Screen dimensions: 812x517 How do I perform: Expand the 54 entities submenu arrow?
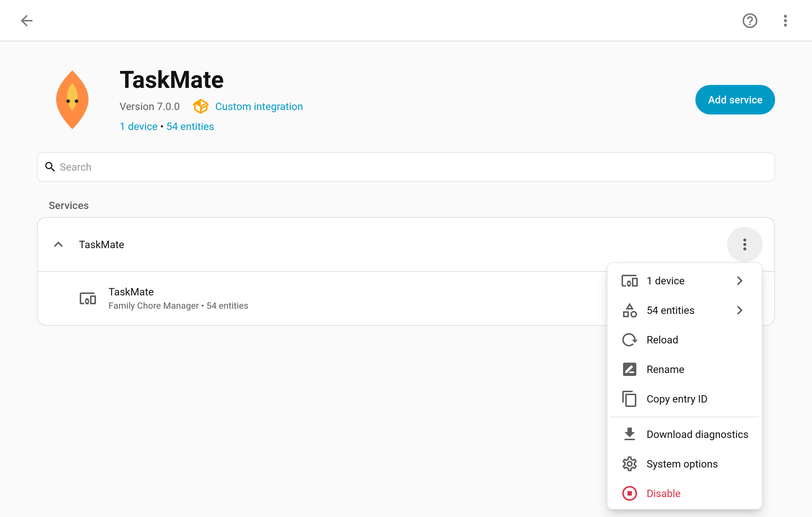(x=739, y=310)
